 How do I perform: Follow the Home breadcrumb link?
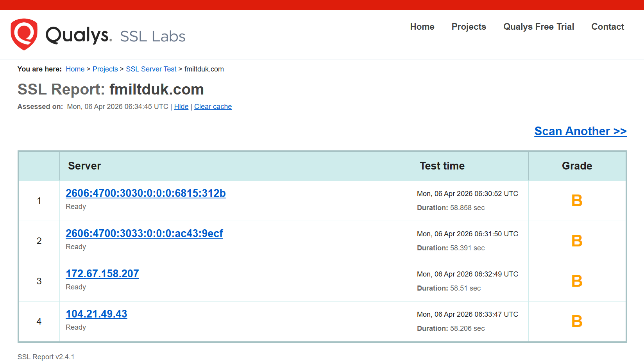click(x=75, y=69)
